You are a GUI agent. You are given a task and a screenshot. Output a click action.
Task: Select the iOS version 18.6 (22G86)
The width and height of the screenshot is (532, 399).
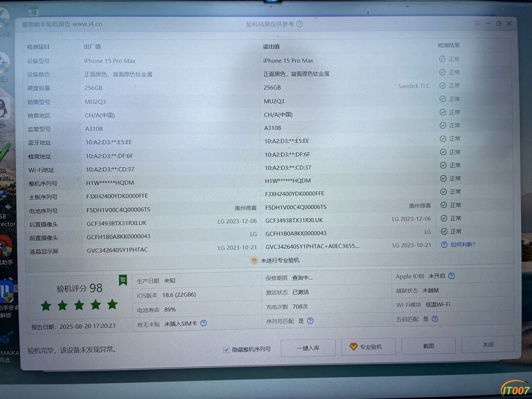(179, 295)
